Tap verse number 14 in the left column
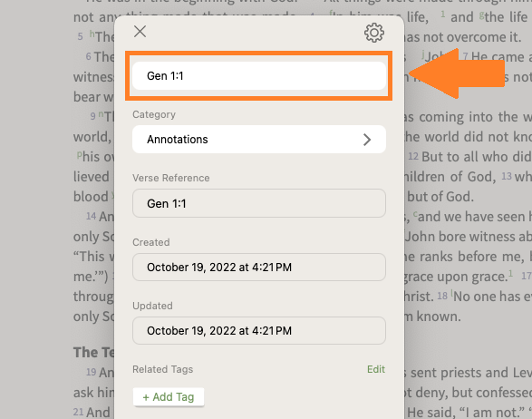Viewport: 532px width, 419px height. (91, 216)
